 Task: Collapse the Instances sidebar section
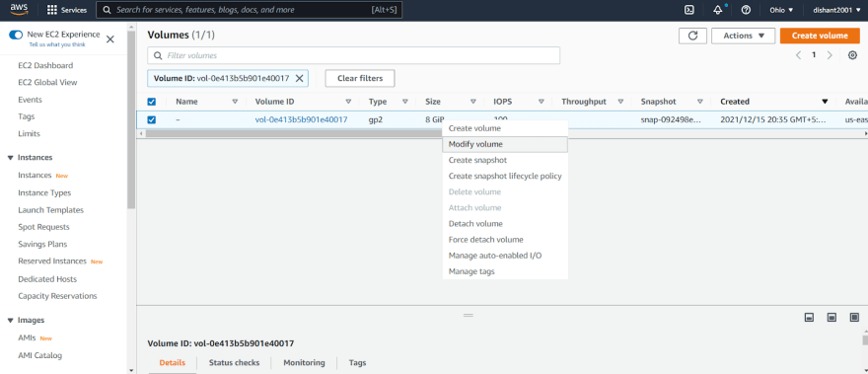[x=10, y=158]
